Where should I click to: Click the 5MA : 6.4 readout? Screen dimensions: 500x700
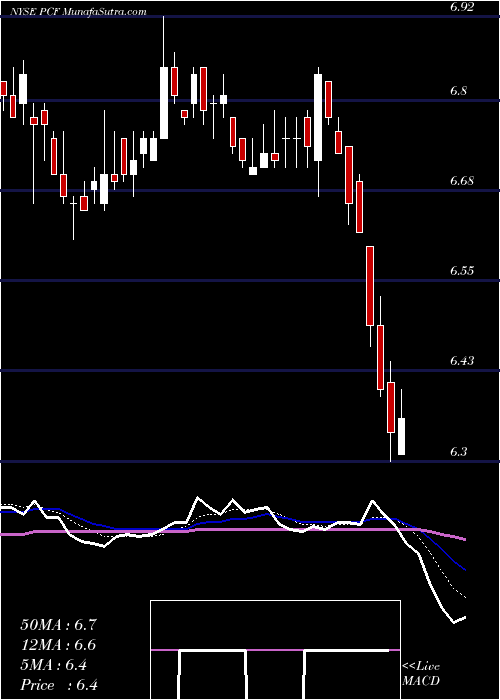(54, 665)
